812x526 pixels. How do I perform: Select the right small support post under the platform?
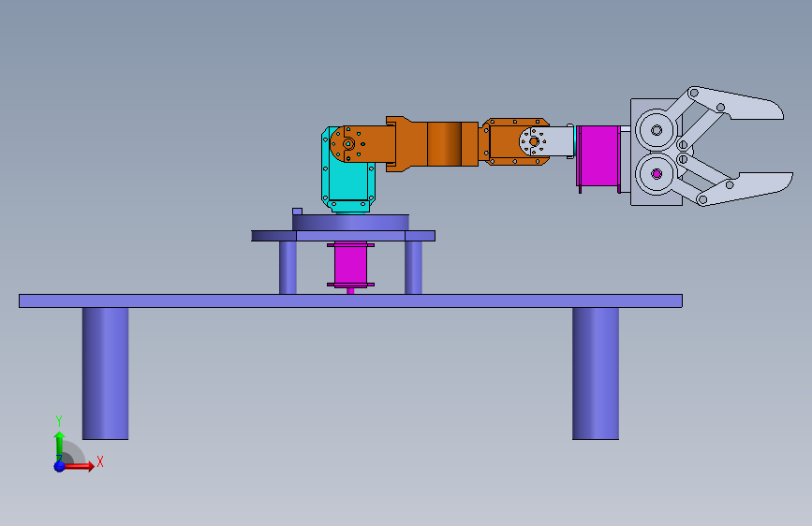click(413, 268)
